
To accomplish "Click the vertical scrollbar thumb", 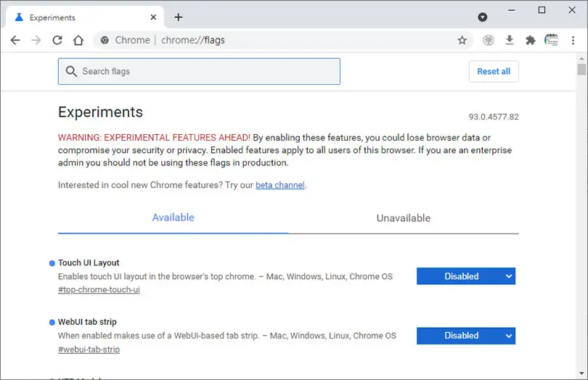I will 581,70.
